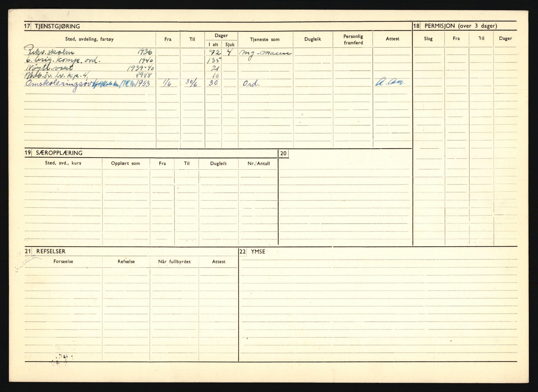Click the 'Sjuk' sub-column header
This screenshot has height=392, width=538.
230,45
